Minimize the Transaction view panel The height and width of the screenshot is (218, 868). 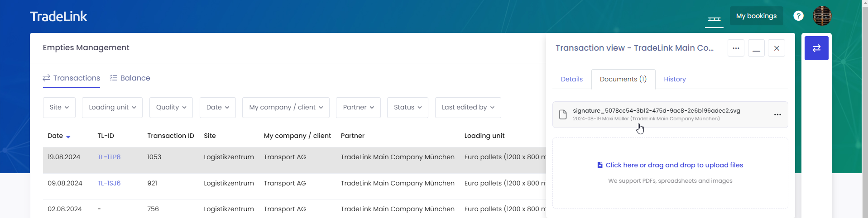(x=756, y=48)
